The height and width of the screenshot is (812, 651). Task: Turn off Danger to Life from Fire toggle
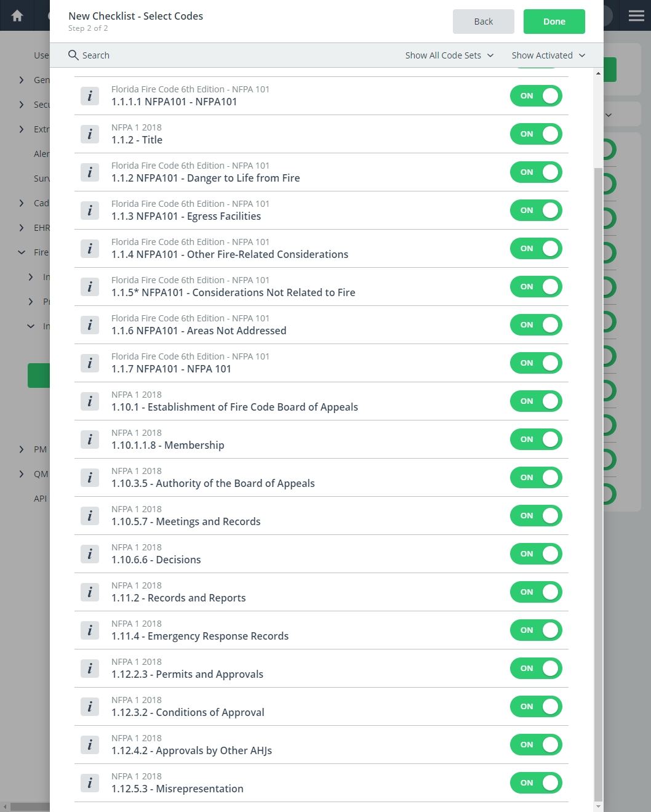tap(536, 172)
